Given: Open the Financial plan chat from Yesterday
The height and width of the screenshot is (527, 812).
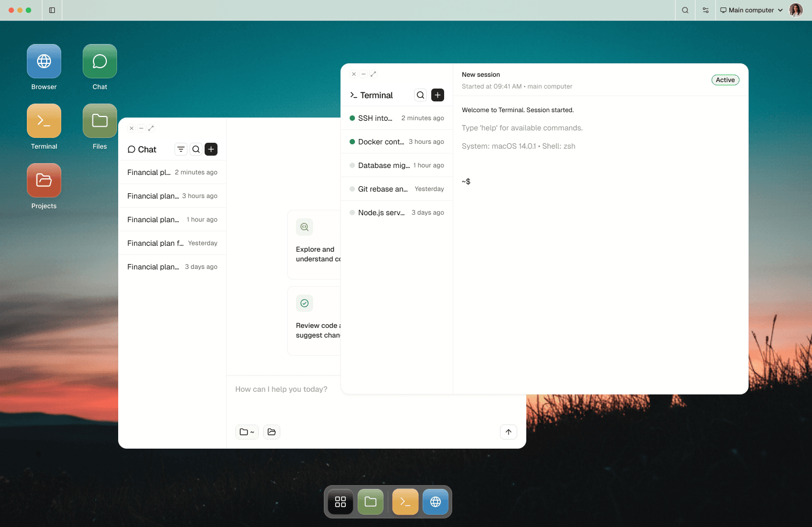Looking at the screenshot, I should pyautogui.click(x=172, y=243).
